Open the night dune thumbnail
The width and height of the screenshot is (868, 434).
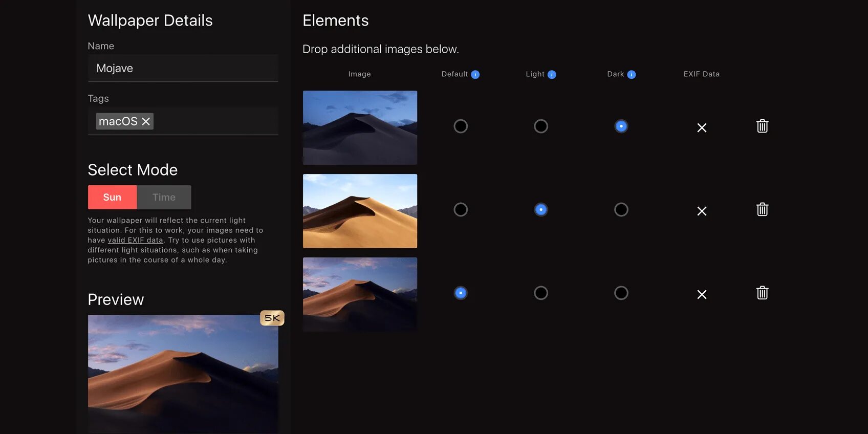360,127
